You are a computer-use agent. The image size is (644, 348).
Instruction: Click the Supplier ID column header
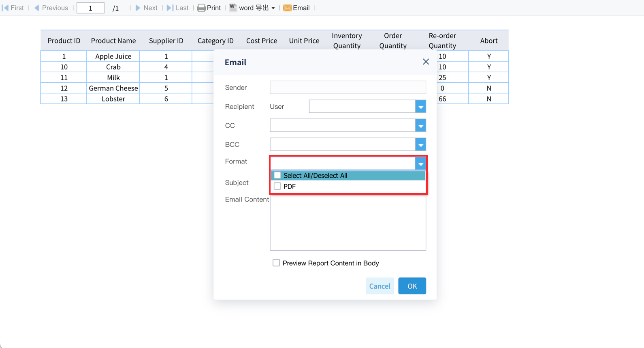(166, 41)
